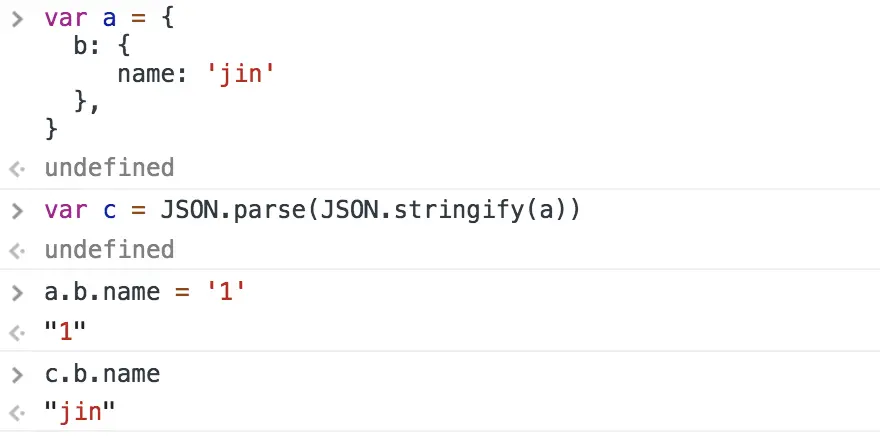
Task: Click the 'b: {' property line
Action: click(x=102, y=46)
